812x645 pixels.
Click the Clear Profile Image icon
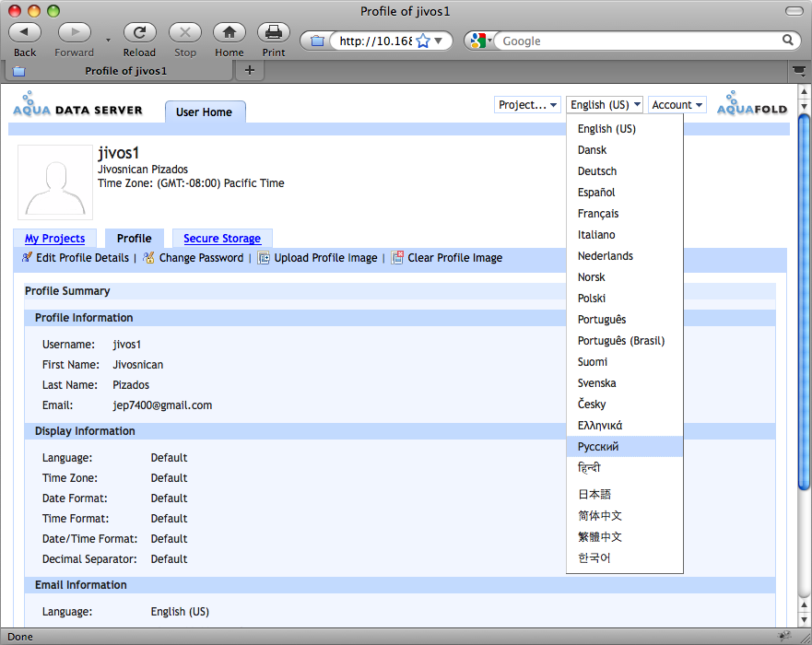click(397, 257)
